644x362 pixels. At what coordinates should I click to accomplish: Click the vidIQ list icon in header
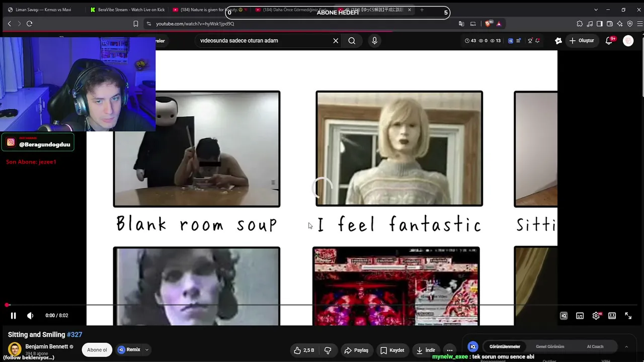pos(518,41)
